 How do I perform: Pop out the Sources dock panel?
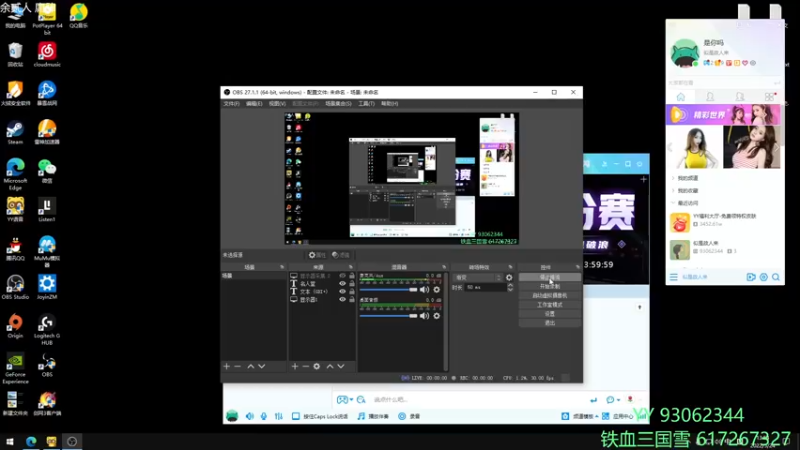tap(351, 267)
